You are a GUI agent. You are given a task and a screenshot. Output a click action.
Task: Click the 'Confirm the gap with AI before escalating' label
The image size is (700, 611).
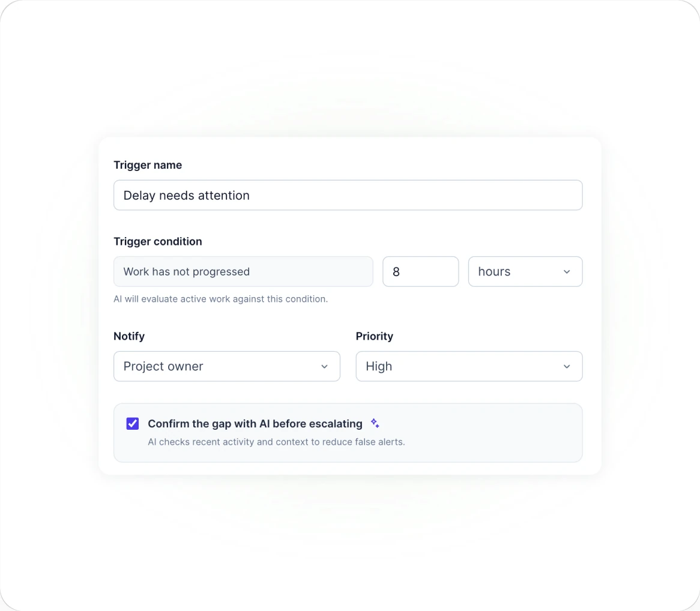[x=255, y=424]
